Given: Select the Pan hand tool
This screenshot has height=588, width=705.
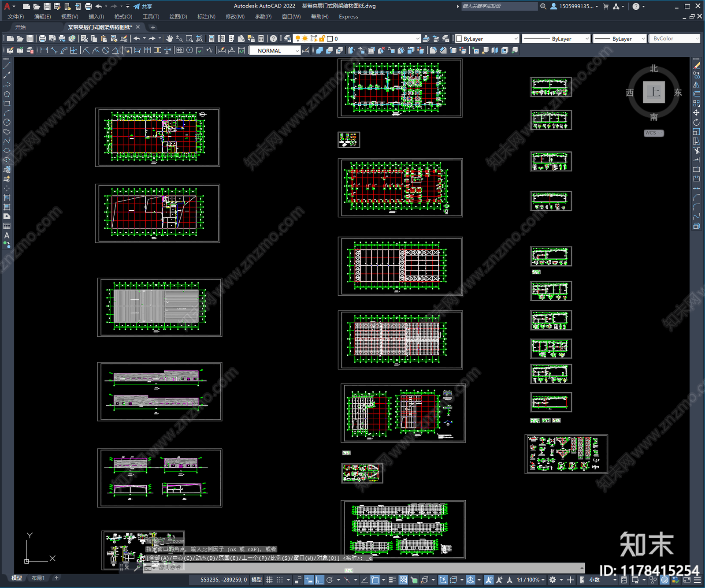Looking at the screenshot, I should click(170, 39).
